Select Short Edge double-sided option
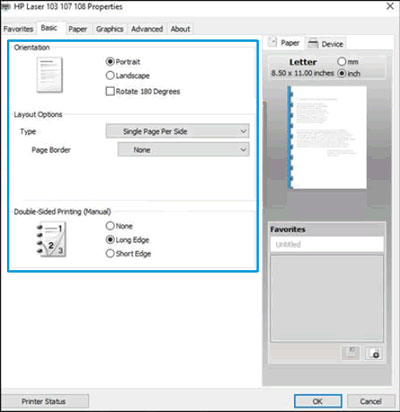 (x=128, y=254)
